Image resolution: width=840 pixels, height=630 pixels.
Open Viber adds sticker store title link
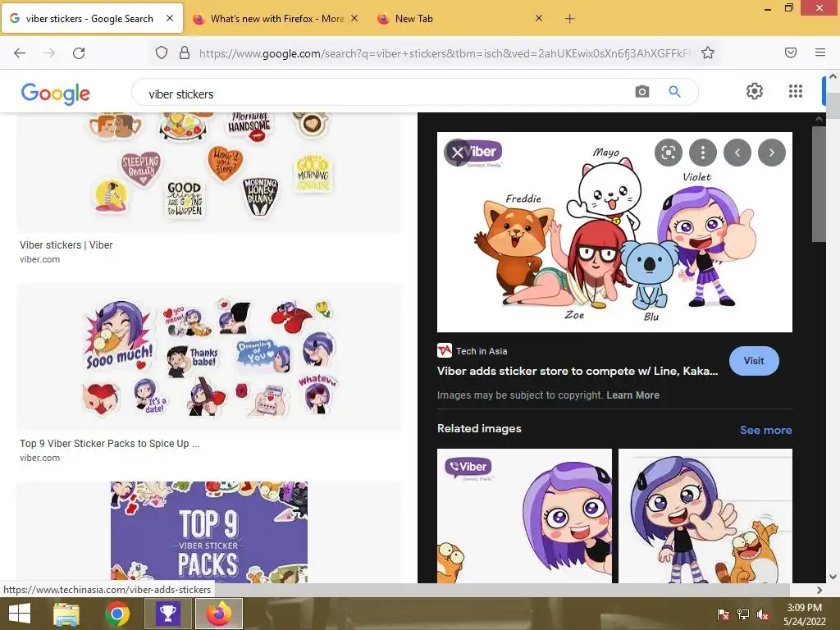[x=577, y=371]
